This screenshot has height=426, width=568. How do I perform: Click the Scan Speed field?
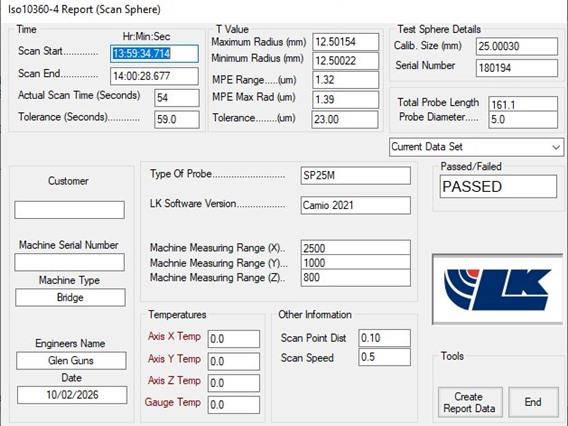[x=384, y=357]
